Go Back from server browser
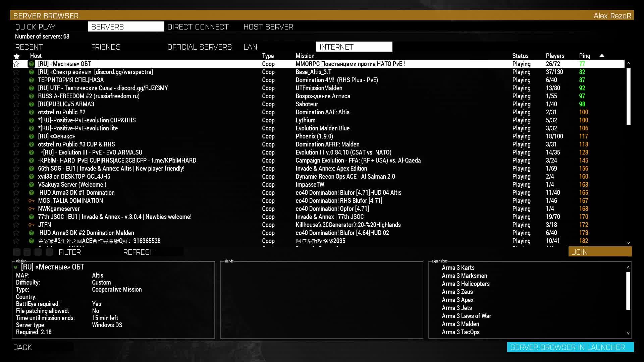Viewport: 644px width, 362px height. click(x=22, y=347)
